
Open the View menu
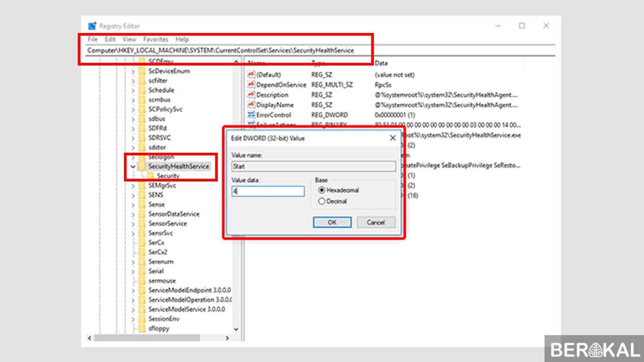(129, 40)
